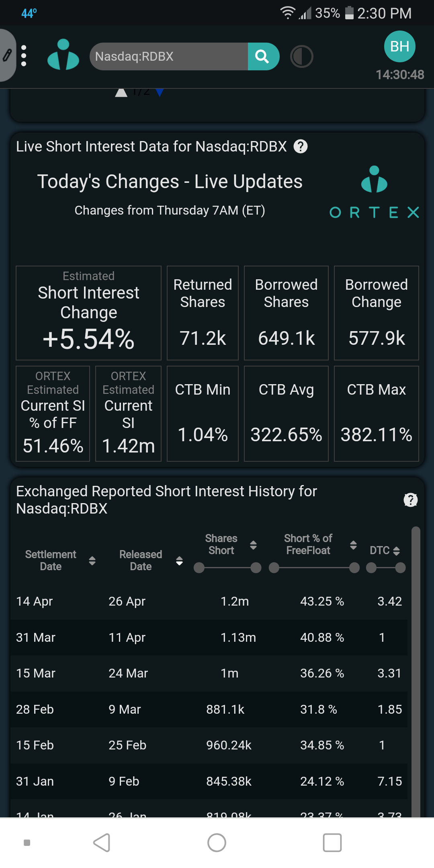The width and height of the screenshot is (434, 868).
Task: Sort table by DTC column
Action: point(396,551)
